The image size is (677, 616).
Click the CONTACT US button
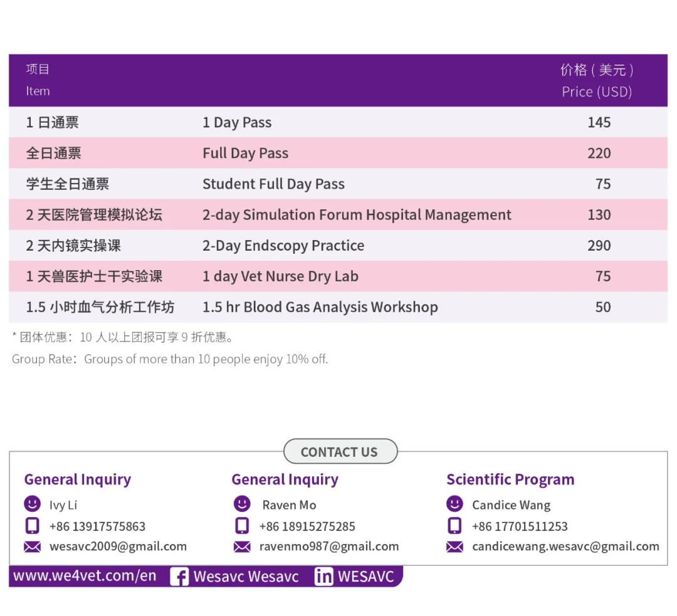point(340,452)
